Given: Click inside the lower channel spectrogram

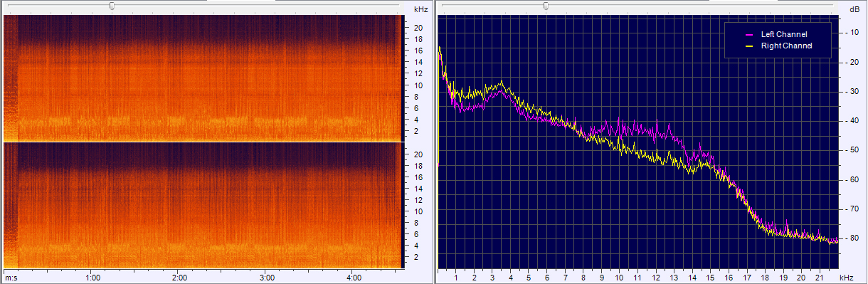Looking at the screenshot, I should click(x=203, y=205).
